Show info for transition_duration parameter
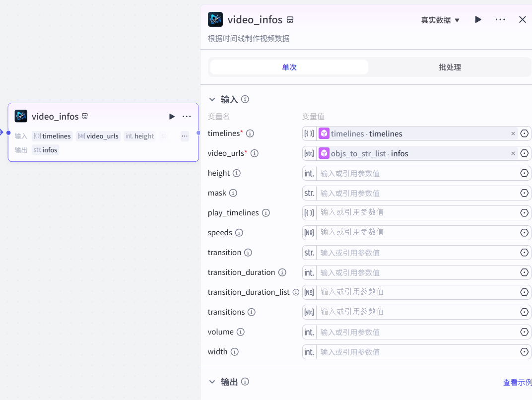Viewport: 532px width, 400px height. click(282, 272)
